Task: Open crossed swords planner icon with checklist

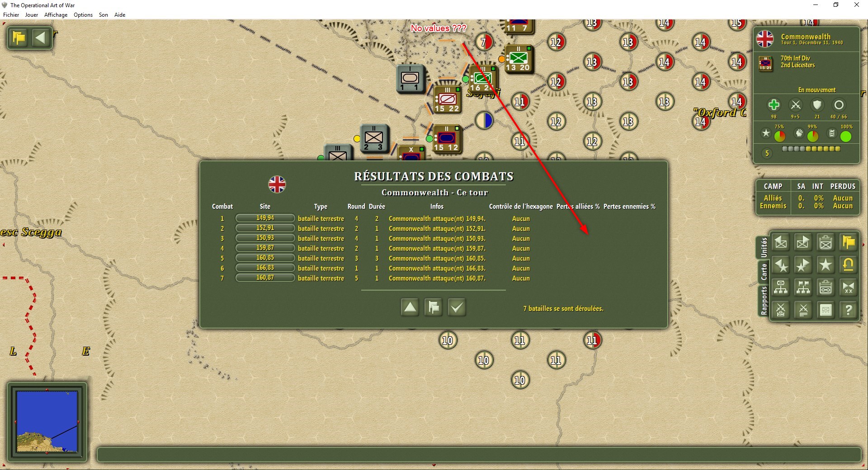Action: point(781,310)
